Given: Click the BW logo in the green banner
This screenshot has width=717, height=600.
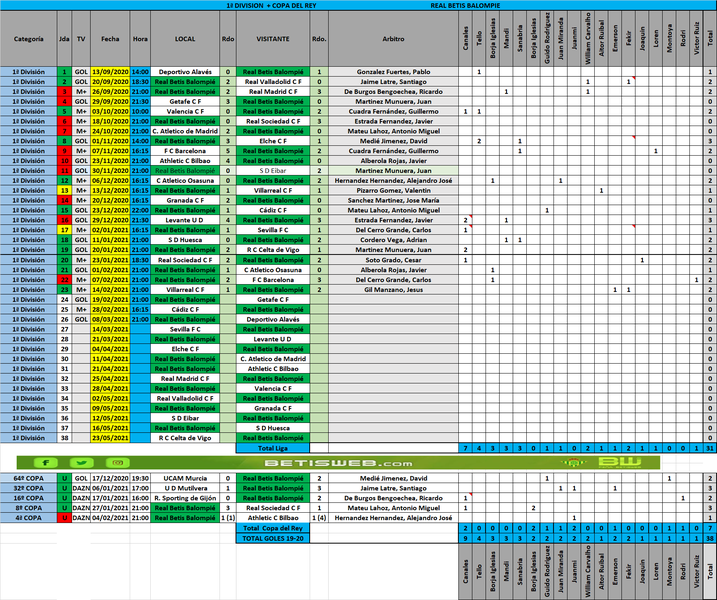Looking at the screenshot, I should point(619,462).
